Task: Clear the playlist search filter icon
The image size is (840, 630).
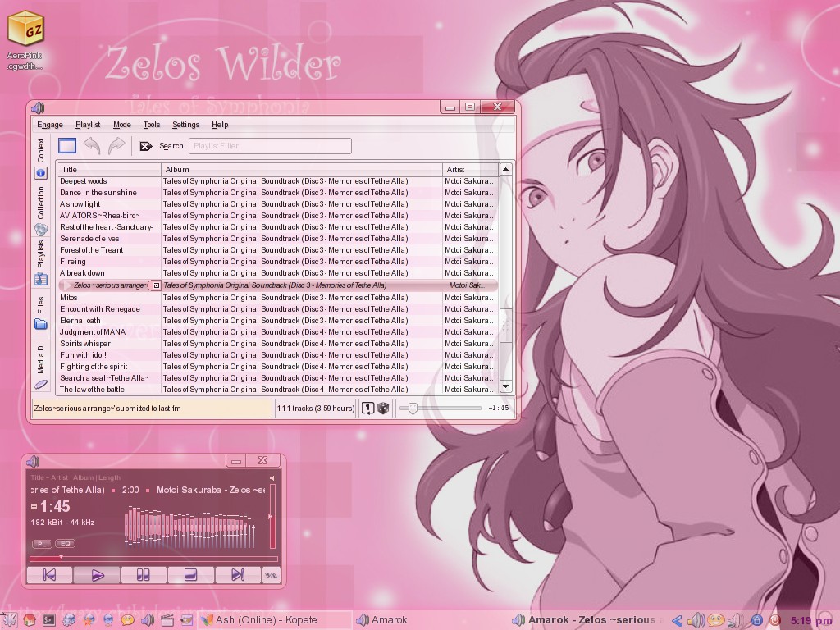Action: (x=146, y=146)
